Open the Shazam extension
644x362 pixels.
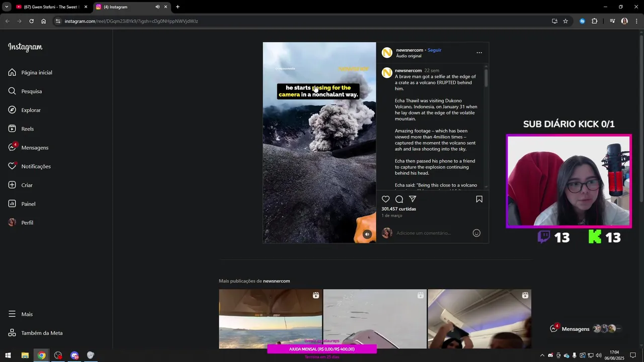(x=582, y=21)
